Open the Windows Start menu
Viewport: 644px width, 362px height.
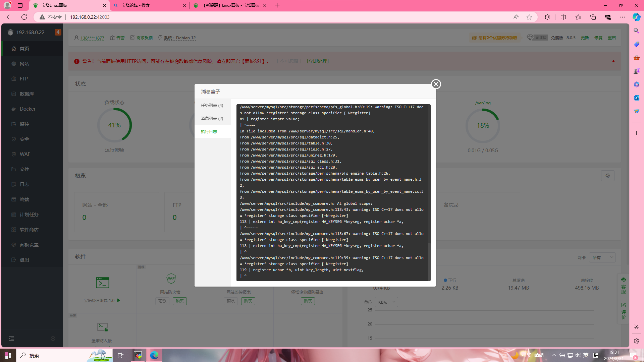point(8,355)
